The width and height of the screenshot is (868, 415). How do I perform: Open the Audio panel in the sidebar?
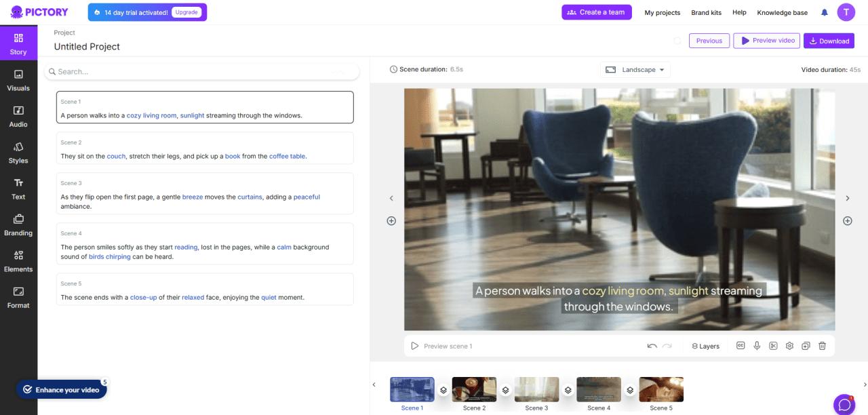pos(18,117)
